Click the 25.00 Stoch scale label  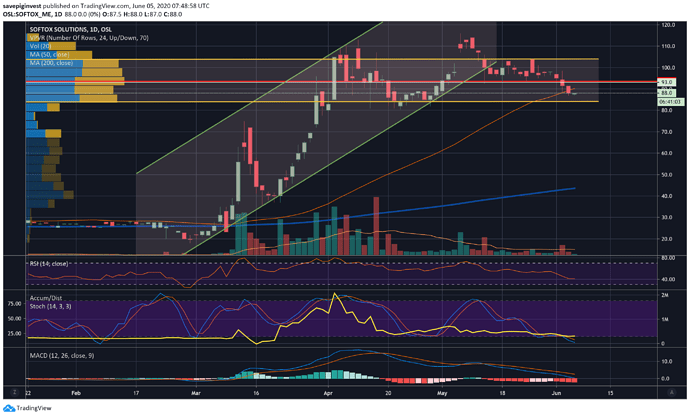pos(15,333)
